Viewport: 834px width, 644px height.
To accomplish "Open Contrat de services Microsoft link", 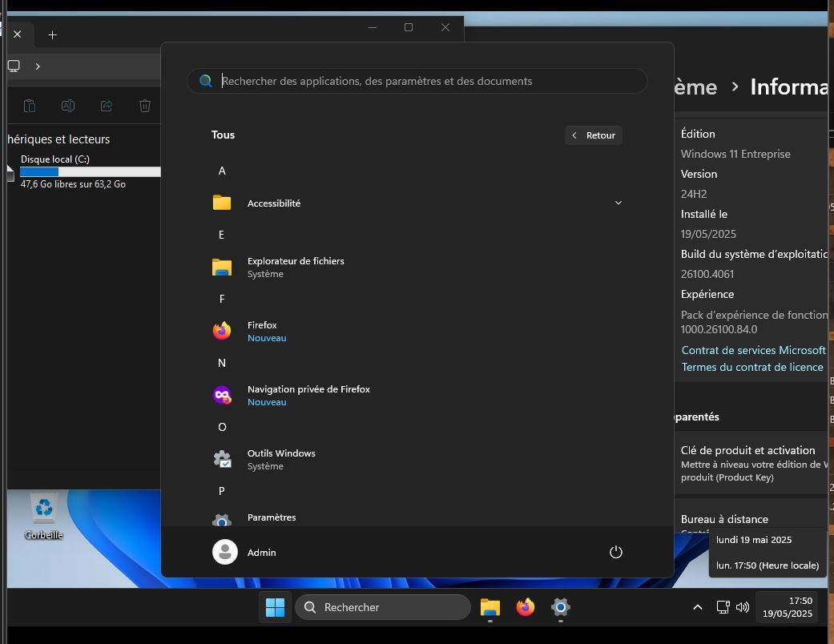I will pyautogui.click(x=753, y=350).
